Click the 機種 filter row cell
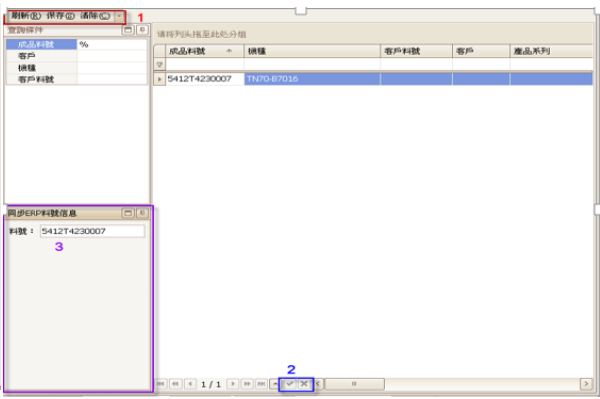 pyautogui.click(x=312, y=65)
